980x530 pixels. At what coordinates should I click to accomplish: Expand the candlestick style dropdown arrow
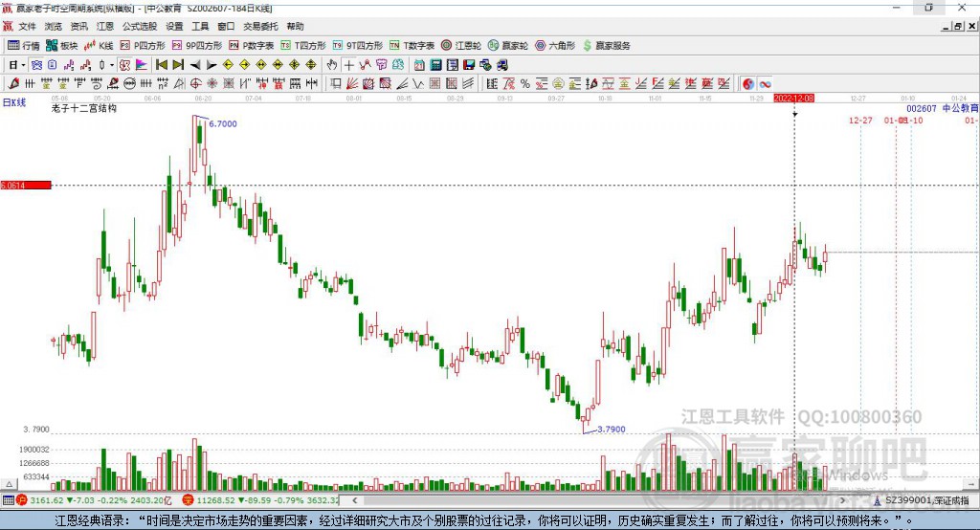[112, 65]
